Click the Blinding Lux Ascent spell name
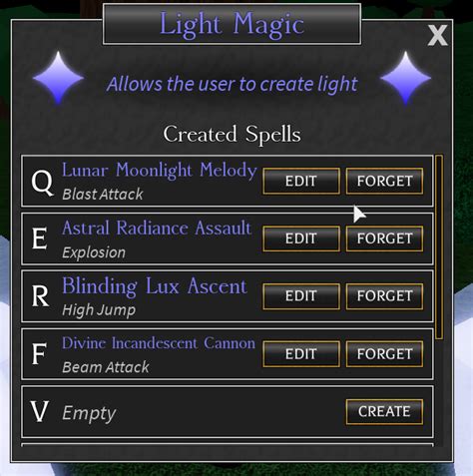The image size is (473, 476). (155, 286)
